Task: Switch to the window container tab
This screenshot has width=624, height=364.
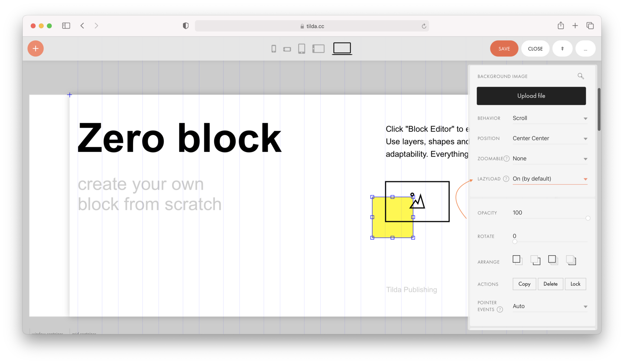Action: point(47,333)
